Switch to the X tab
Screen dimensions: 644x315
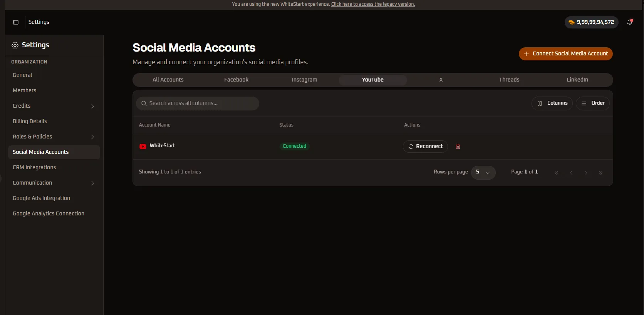tap(441, 80)
